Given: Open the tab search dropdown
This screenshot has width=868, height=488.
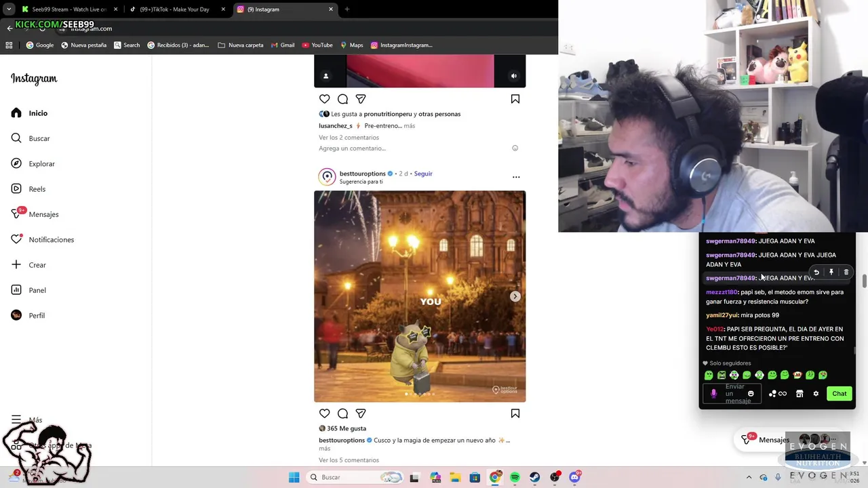Looking at the screenshot, I should pyautogui.click(x=8, y=9).
